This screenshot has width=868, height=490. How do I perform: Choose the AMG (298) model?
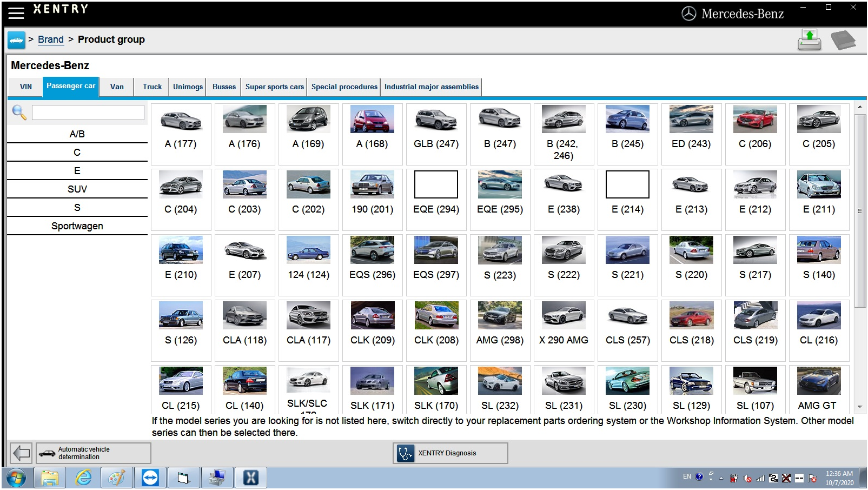coord(500,330)
